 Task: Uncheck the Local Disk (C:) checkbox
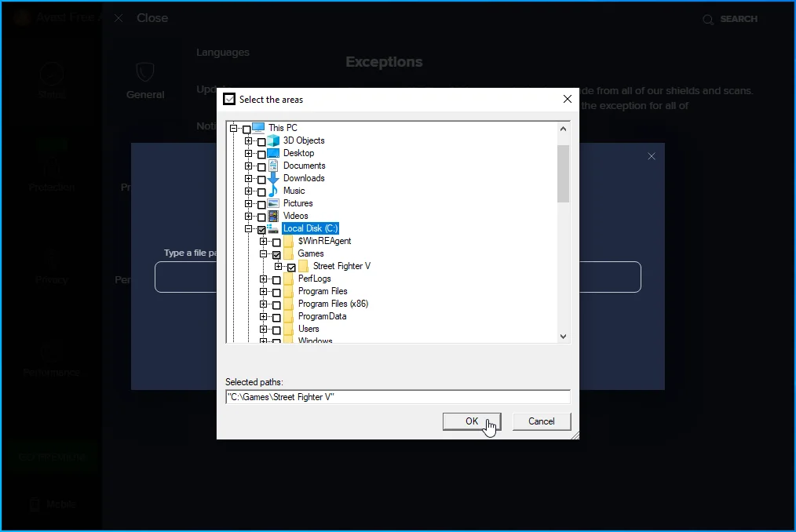click(x=261, y=229)
